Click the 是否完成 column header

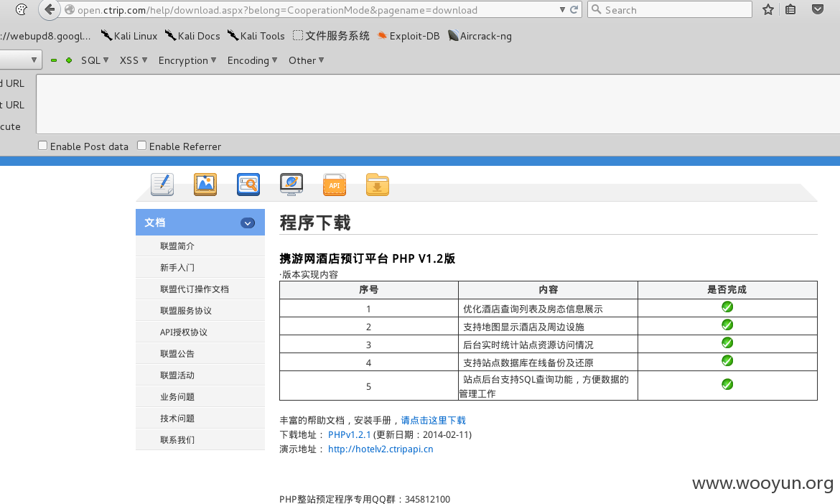pos(727,290)
